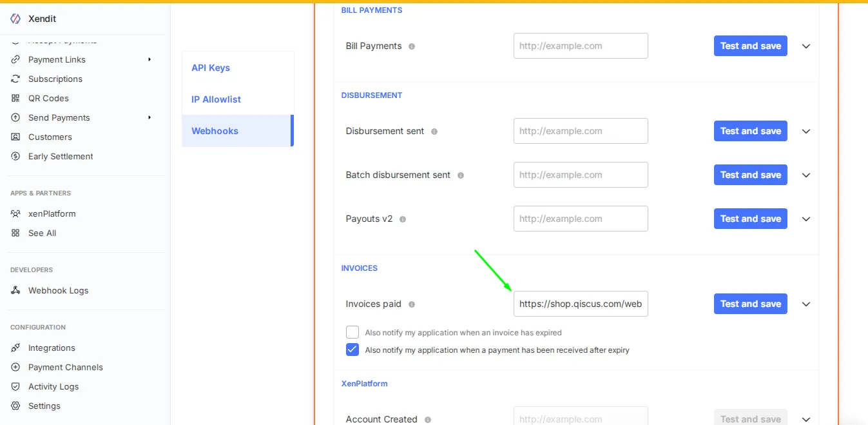The image size is (868, 425).
Task: Click the Invoices paid URL field
Action: coord(580,304)
